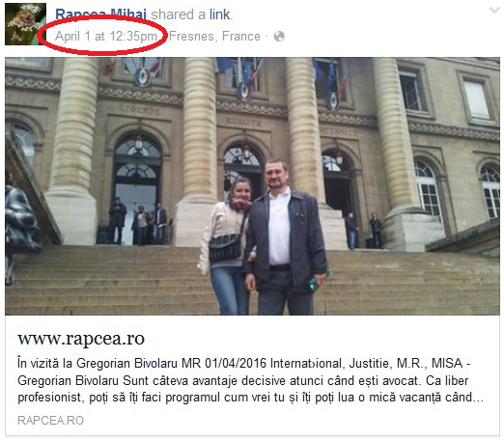Screen dimensions: 504x441
Task: Open the shared courthouse photo preview
Action: [252, 186]
